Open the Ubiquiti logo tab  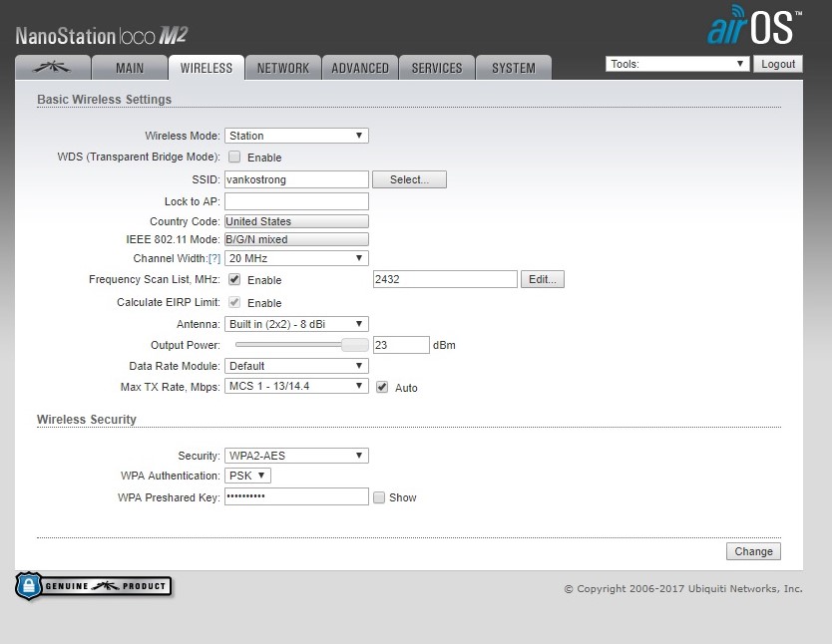(x=52, y=68)
